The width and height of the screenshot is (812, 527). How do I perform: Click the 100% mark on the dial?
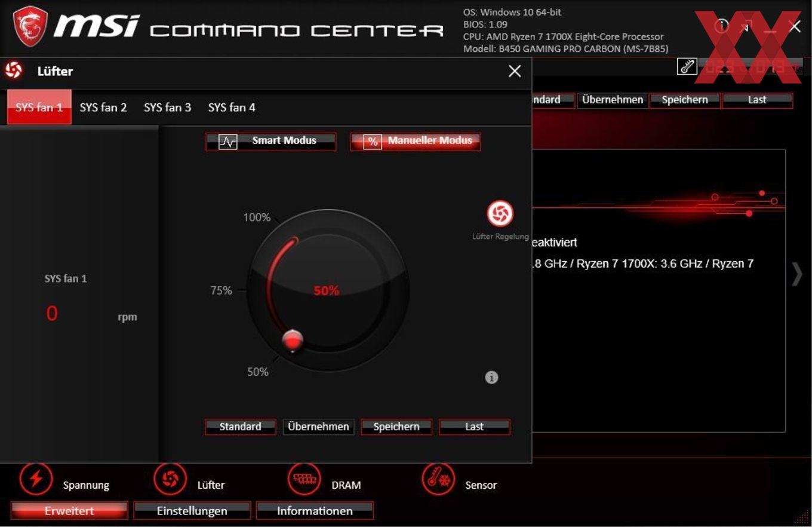pos(257,217)
